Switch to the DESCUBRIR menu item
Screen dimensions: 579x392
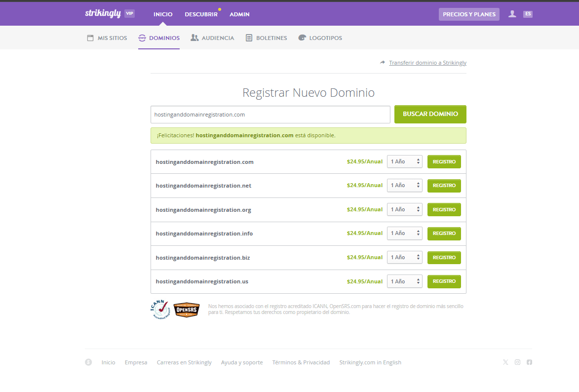click(x=201, y=14)
